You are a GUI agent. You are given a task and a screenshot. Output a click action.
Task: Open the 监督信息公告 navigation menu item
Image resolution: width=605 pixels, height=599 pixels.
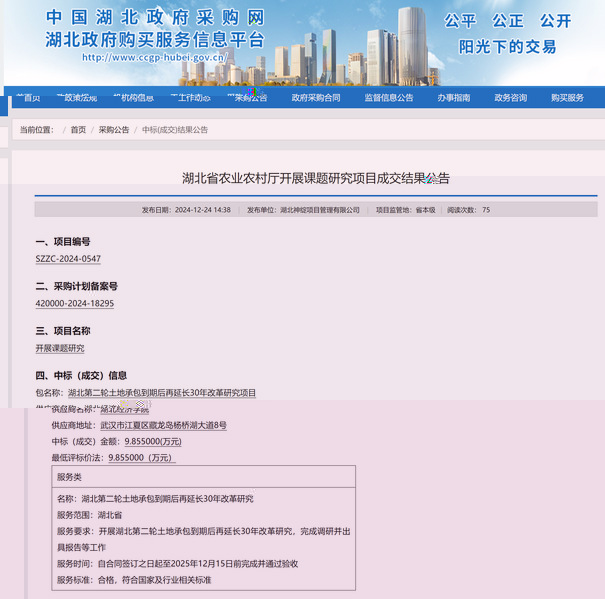coord(389,98)
